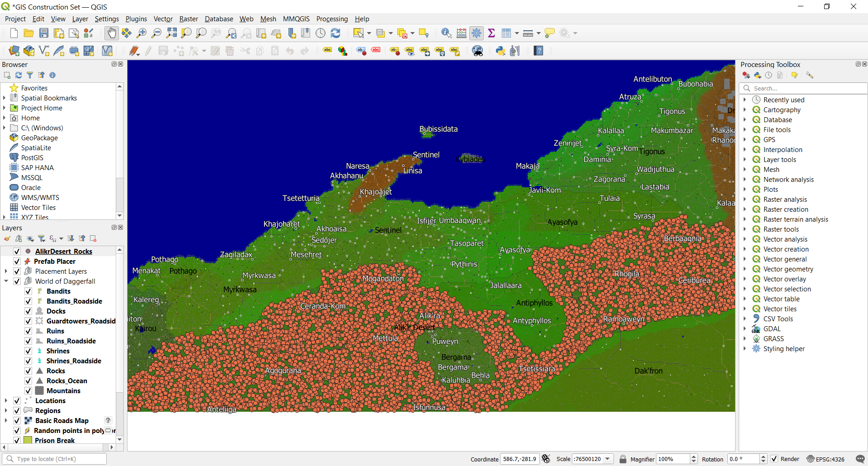The width and height of the screenshot is (868, 466).
Task: Show the Statistical Summary sigma icon
Action: click(491, 33)
